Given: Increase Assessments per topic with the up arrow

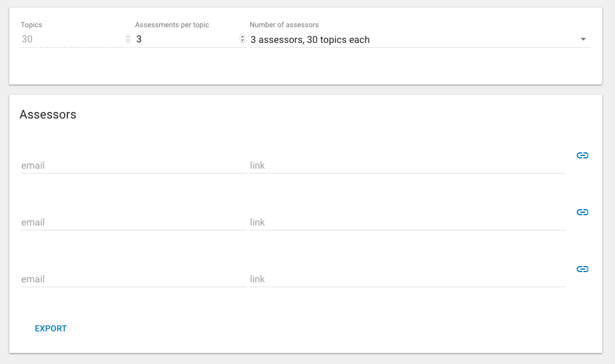Looking at the screenshot, I should tap(242, 37).
